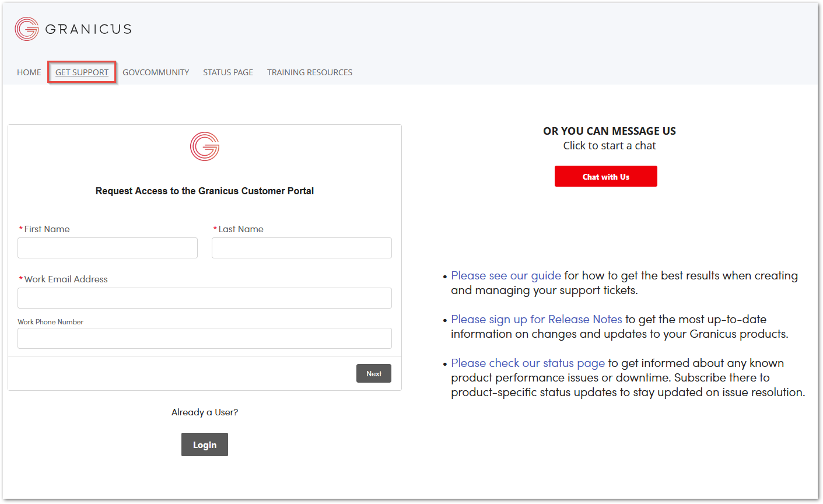Click the 'Already a User?' label

pos(204,412)
